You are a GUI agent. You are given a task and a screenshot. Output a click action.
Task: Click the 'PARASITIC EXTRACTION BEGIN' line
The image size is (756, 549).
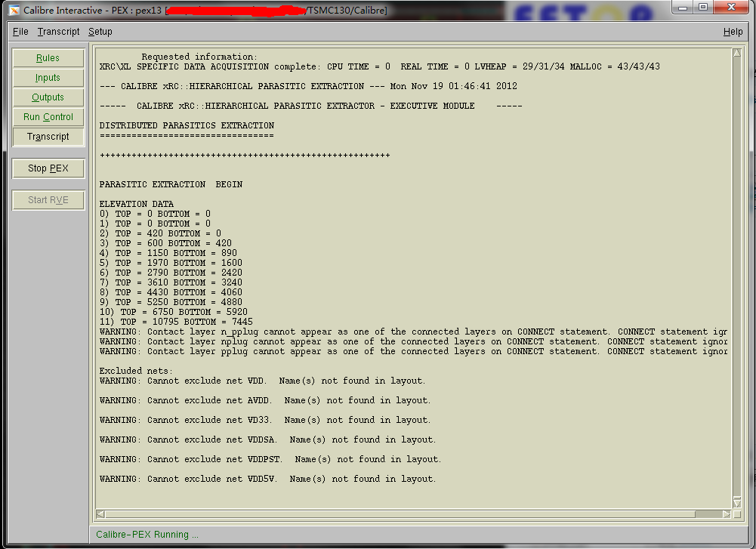pos(171,184)
